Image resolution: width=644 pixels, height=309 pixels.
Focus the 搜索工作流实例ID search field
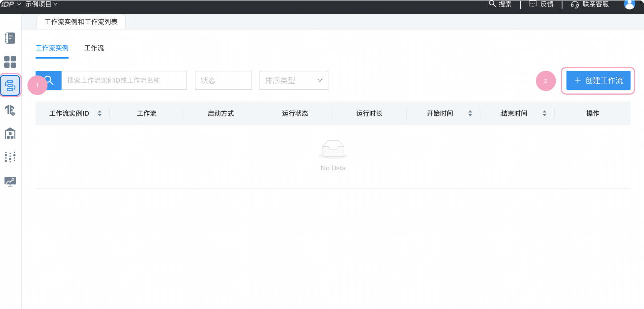(124, 80)
